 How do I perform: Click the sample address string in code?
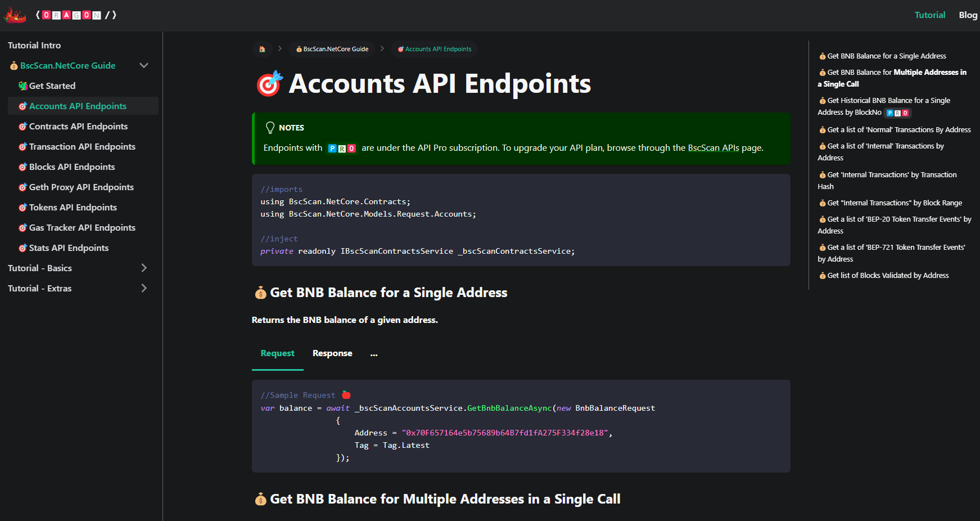click(x=505, y=433)
